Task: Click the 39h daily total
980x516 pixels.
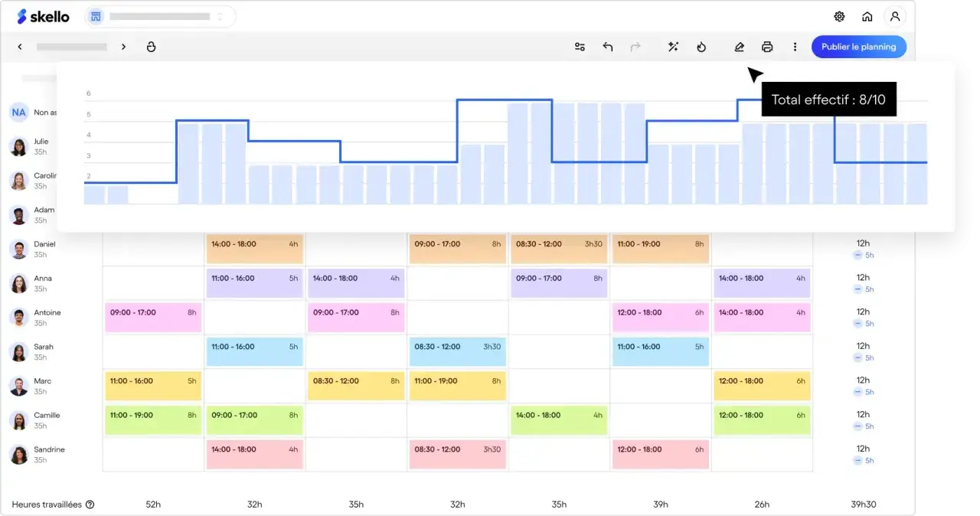Action: point(661,505)
